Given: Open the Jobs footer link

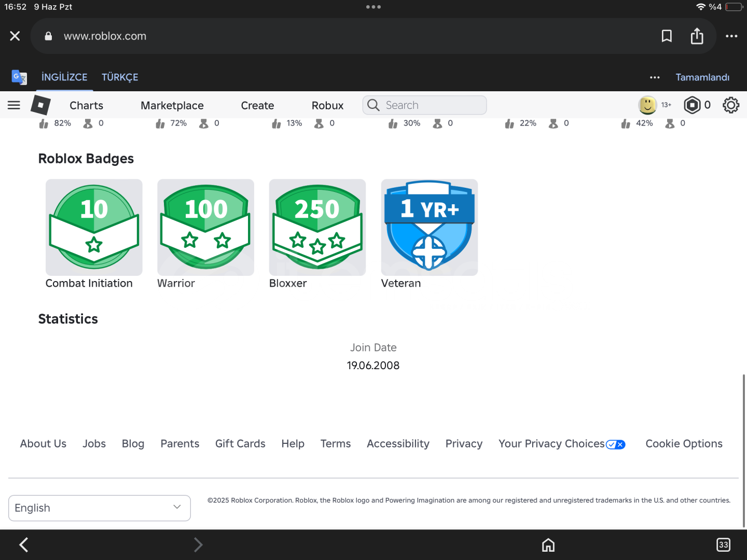Looking at the screenshot, I should [94, 444].
